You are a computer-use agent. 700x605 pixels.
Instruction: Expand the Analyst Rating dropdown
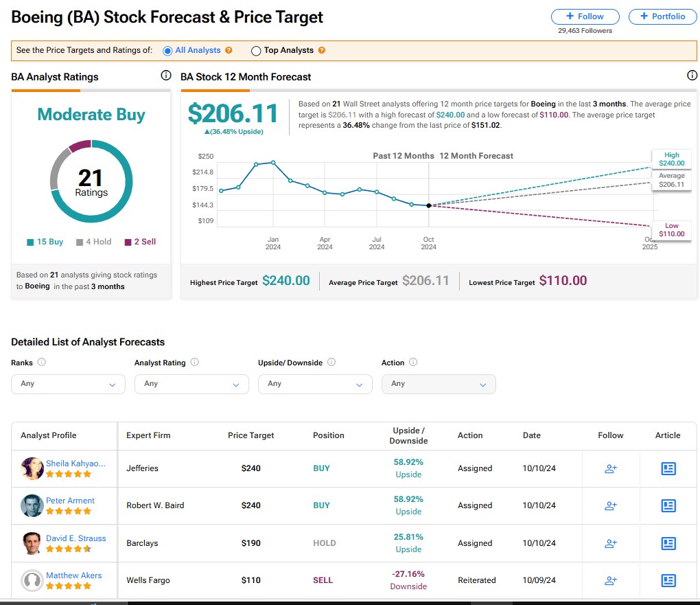coord(191,384)
